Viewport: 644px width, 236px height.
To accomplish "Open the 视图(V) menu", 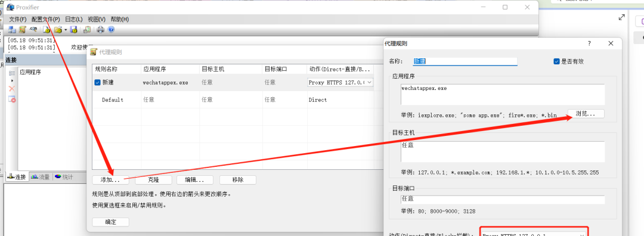I will 97,19.
